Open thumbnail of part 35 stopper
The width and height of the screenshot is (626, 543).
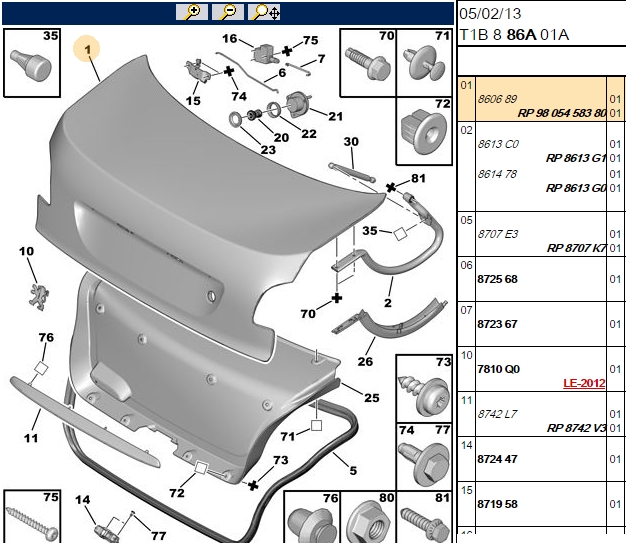32,63
